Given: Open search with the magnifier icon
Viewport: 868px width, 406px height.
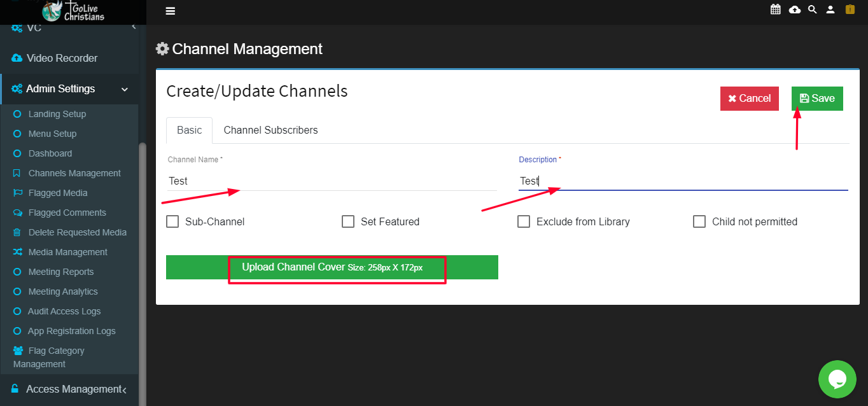Looking at the screenshot, I should point(812,10).
